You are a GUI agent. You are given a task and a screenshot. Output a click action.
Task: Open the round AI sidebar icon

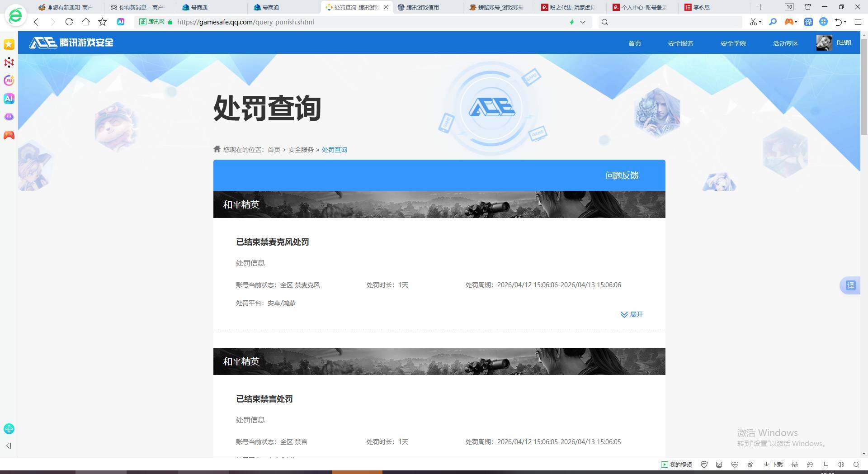[x=9, y=81]
